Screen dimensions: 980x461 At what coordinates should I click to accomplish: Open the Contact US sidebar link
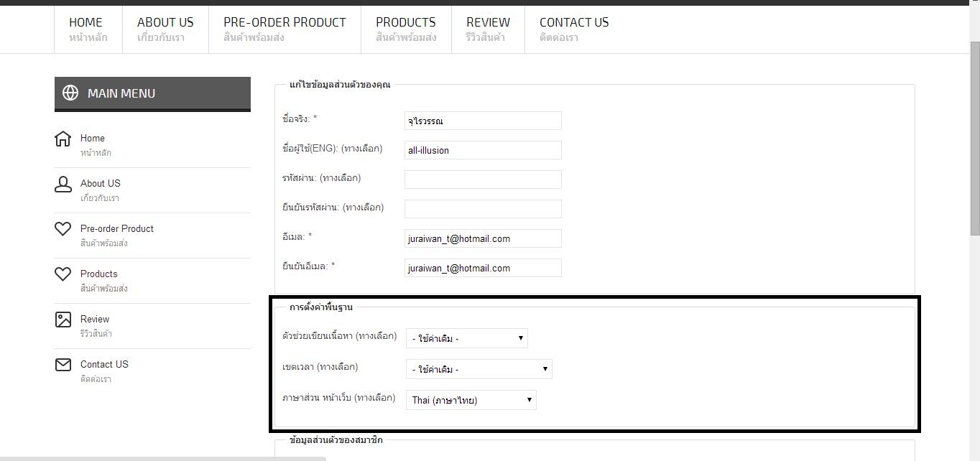pos(104,364)
